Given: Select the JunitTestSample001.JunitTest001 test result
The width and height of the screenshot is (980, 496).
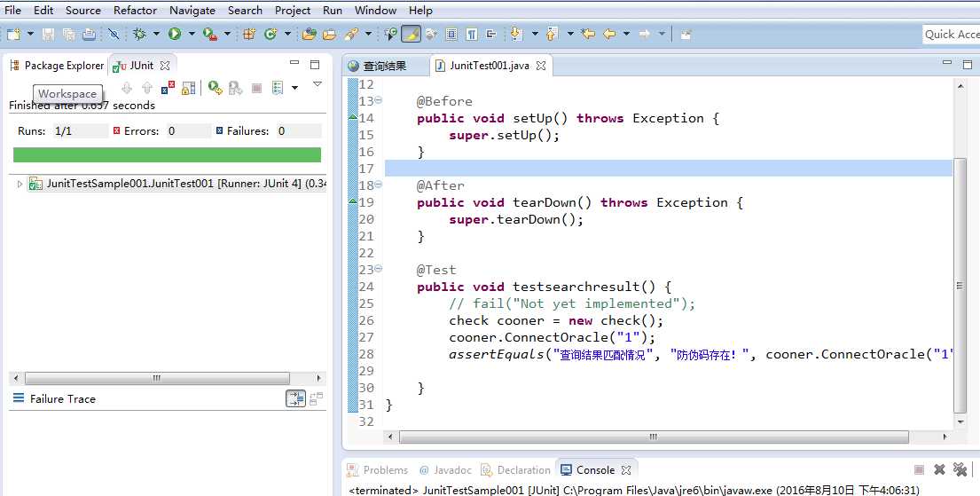Looking at the screenshot, I should click(x=178, y=184).
